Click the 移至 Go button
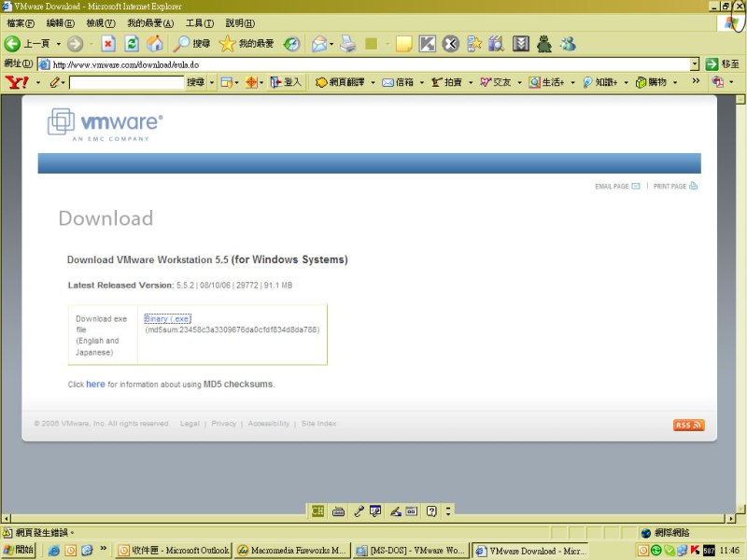The height and width of the screenshot is (560, 747). 722,63
